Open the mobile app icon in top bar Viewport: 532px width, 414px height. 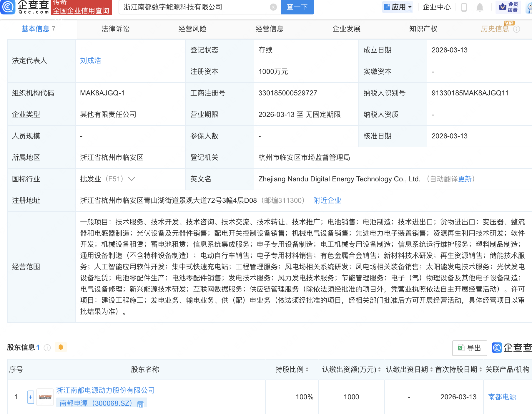point(464,7)
